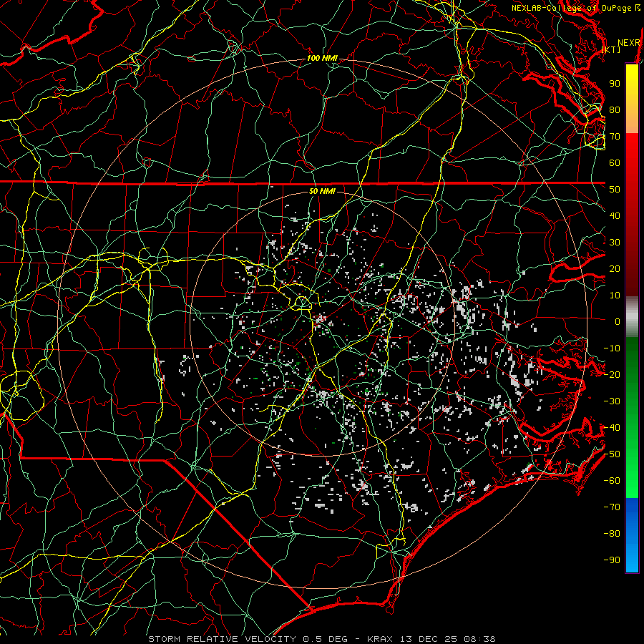The height and width of the screenshot is (644, 644).
Task: Pick the bright green segment near -60
Action: pyautogui.click(x=632, y=481)
